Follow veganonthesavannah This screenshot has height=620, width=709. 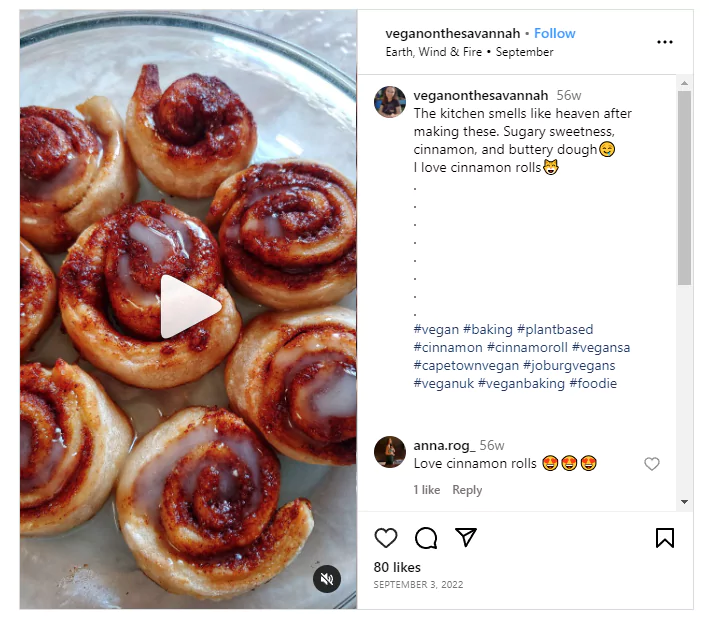coord(555,33)
